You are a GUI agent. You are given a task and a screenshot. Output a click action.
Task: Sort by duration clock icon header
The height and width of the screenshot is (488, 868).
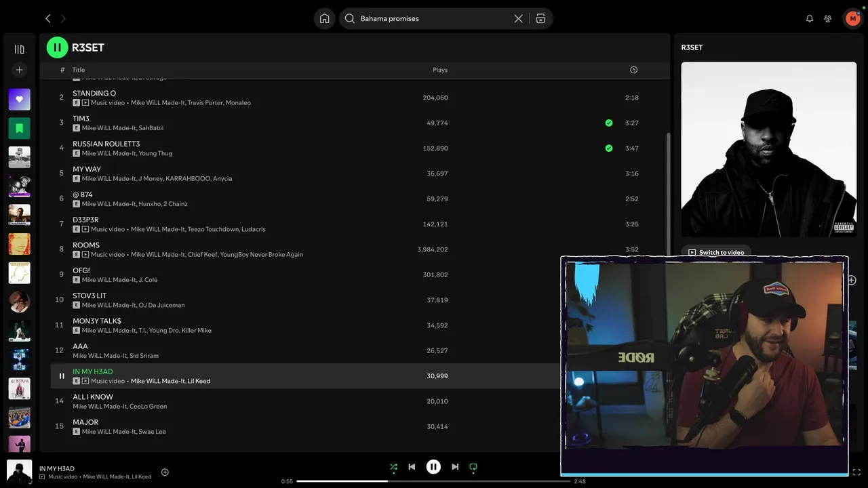tap(633, 70)
